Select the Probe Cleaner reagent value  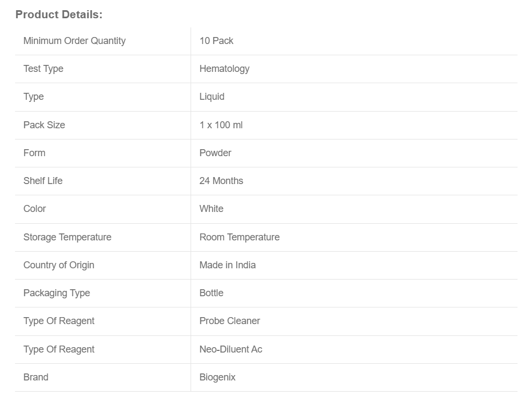[x=229, y=321]
